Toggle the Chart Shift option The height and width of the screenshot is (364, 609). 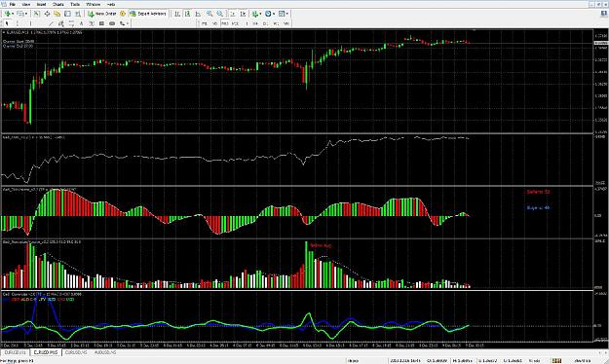point(243,14)
